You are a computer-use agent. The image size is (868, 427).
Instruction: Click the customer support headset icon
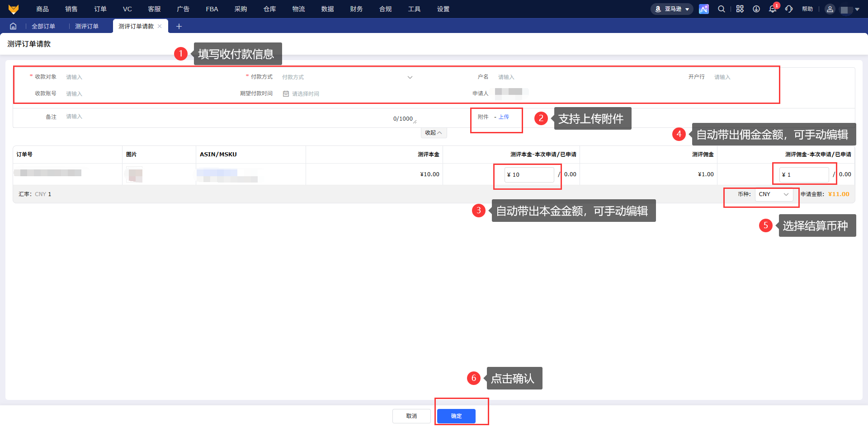(x=789, y=9)
